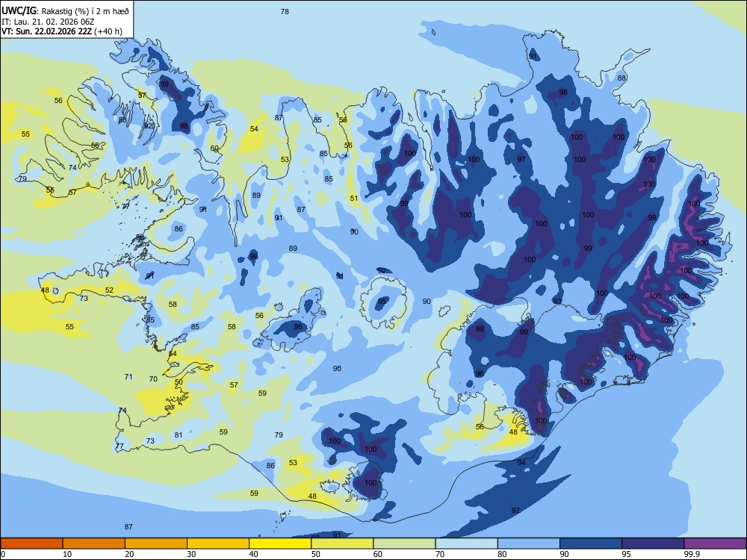Click the '99.9' legend scale label
Screen dimensions: 747x560
click(691, 554)
